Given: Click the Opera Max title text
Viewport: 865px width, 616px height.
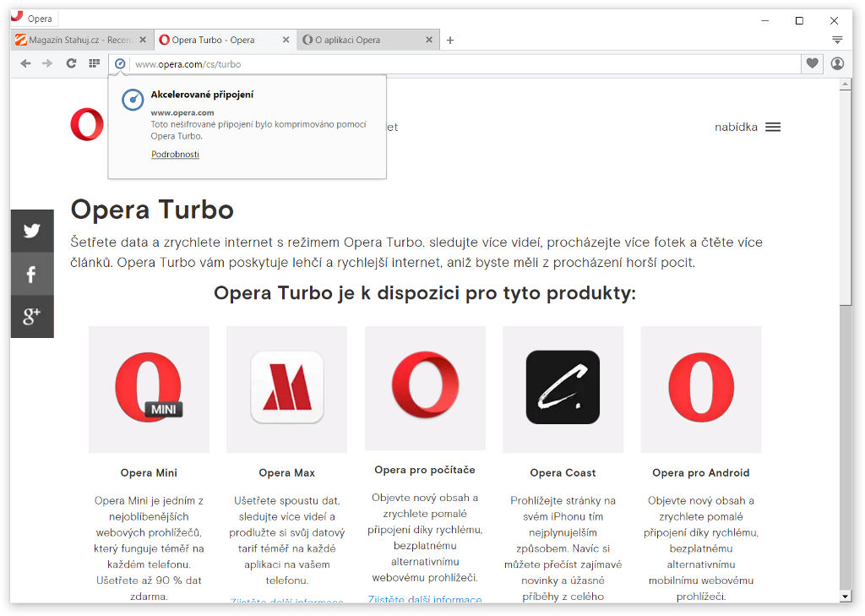Looking at the screenshot, I should 287,472.
